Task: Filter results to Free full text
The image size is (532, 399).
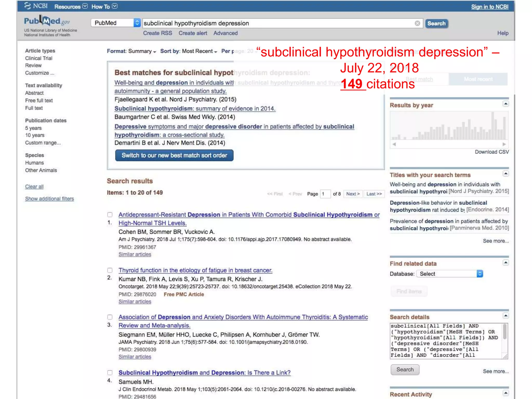Action: (39, 101)
